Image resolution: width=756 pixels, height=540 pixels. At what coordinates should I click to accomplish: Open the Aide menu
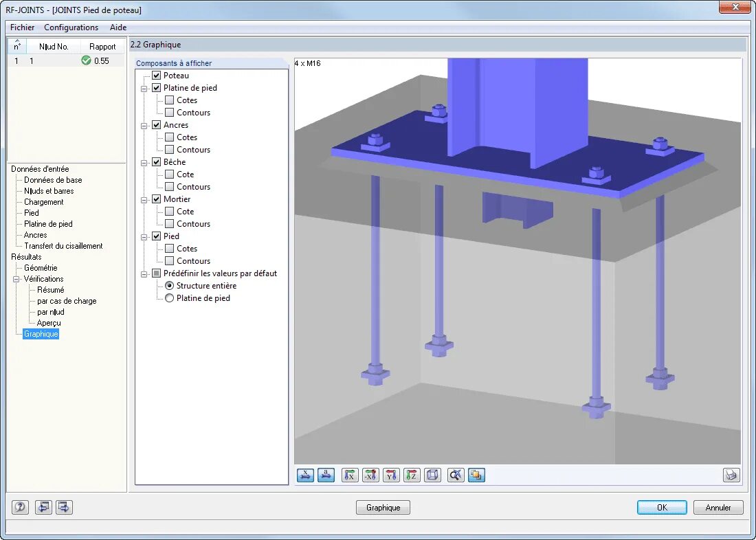(x=118, y=27)
